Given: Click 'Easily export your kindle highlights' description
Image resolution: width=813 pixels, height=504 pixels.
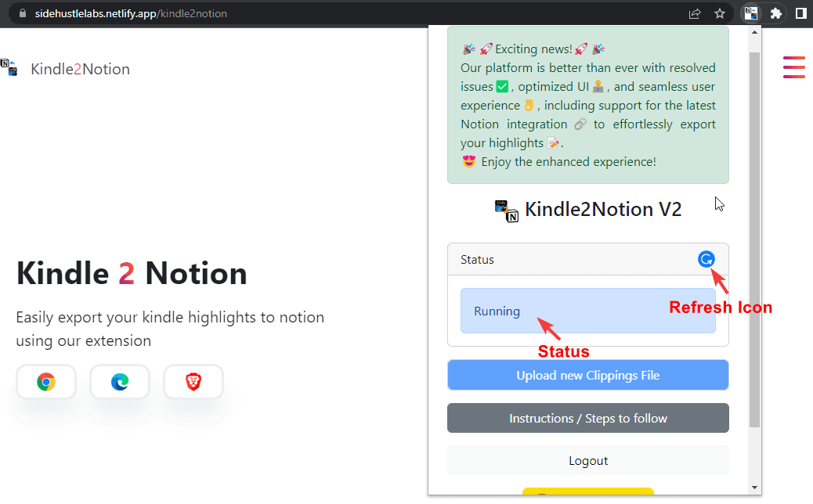Looking at the screenshot, I should coord(170,329).
